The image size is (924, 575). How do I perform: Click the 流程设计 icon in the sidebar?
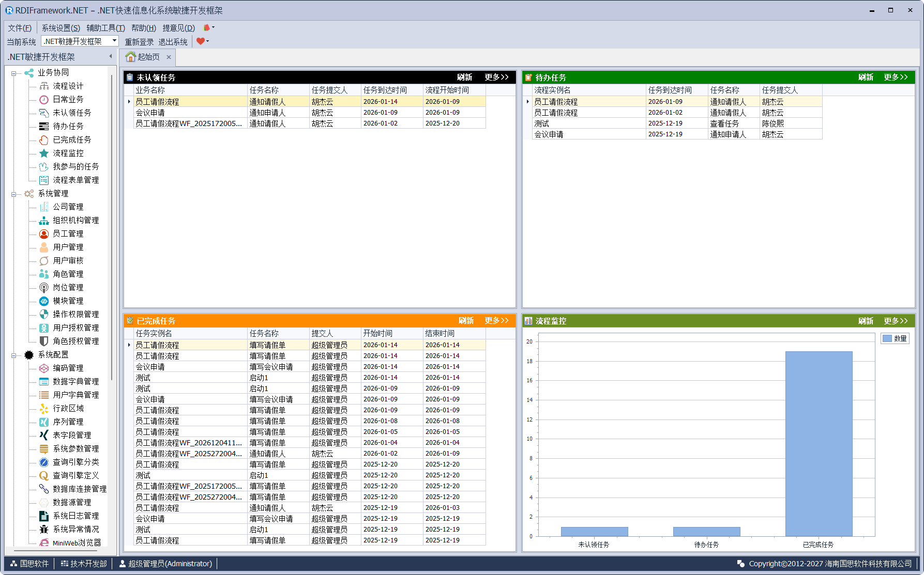coord(44,86)
